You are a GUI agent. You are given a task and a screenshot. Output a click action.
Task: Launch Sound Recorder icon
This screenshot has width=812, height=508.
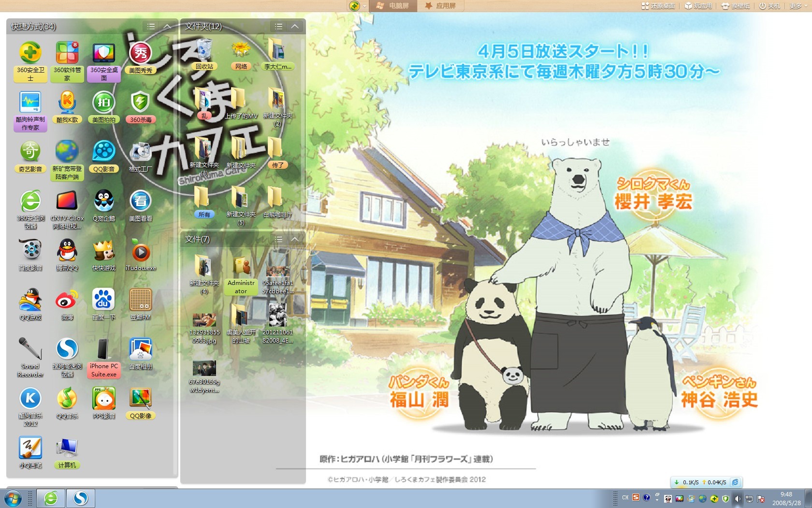(x=30, y=357)
